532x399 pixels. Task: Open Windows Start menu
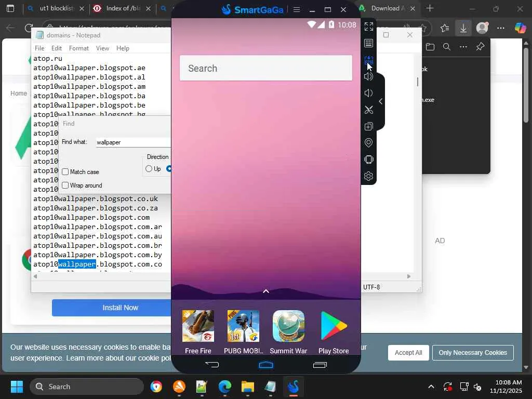tap(17, 387)
